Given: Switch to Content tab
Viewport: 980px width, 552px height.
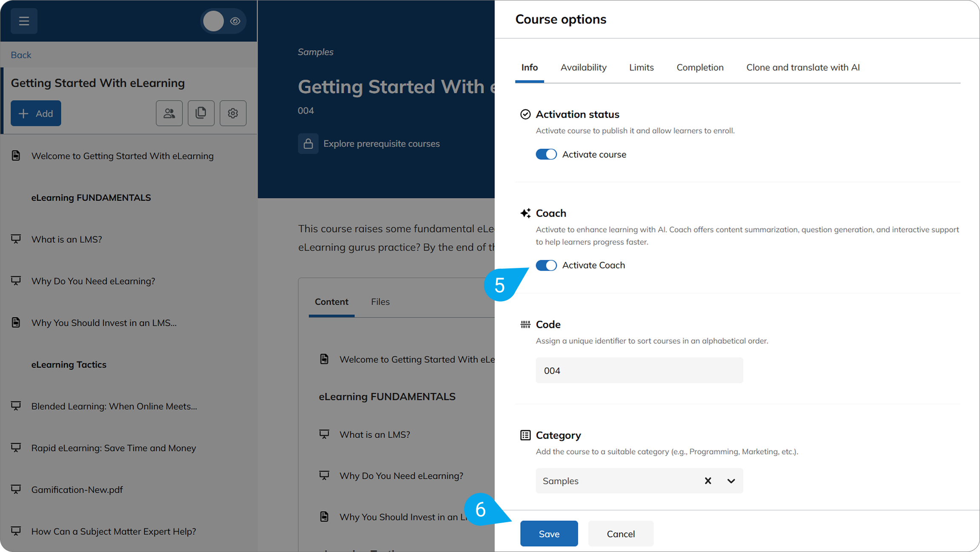Looking at the screenshot, I should (332, 302).
